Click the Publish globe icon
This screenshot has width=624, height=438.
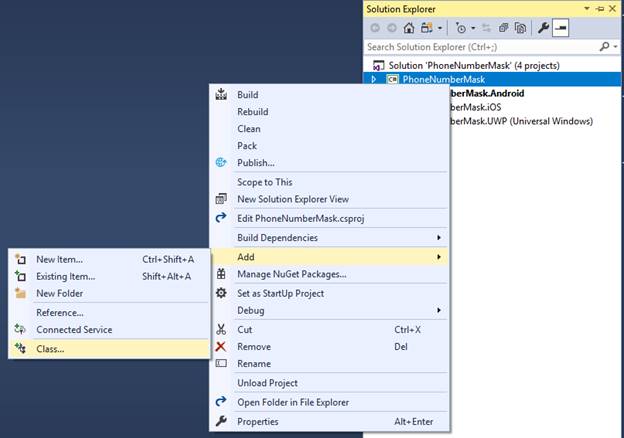[221, 162]
